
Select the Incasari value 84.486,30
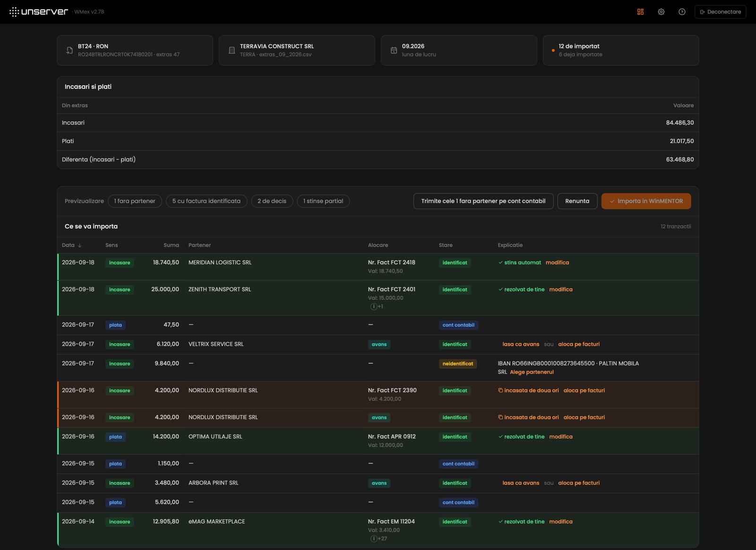680,123
